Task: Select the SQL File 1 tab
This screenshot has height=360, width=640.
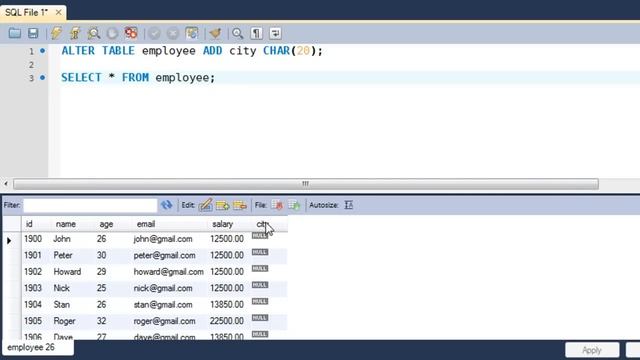Action: coord(27,13)
